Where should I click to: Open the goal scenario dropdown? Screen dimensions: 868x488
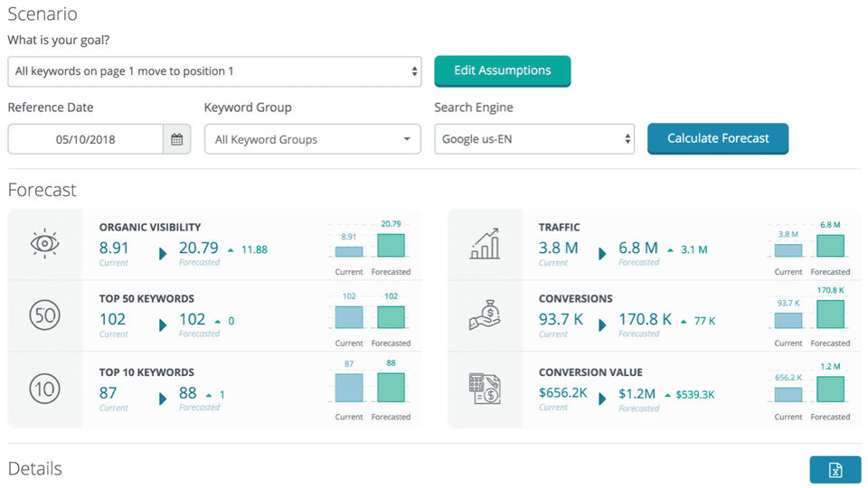pos(214,71)
